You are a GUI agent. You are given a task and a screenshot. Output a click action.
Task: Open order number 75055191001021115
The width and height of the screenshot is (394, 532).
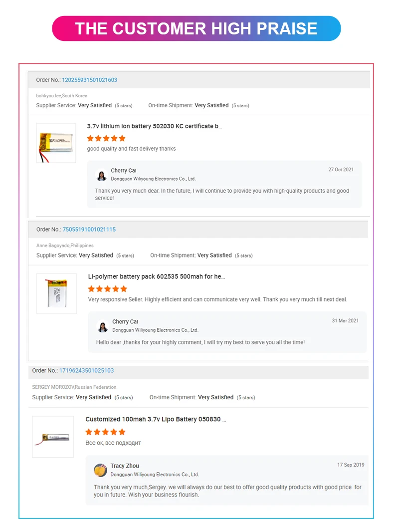pos(89,230)
